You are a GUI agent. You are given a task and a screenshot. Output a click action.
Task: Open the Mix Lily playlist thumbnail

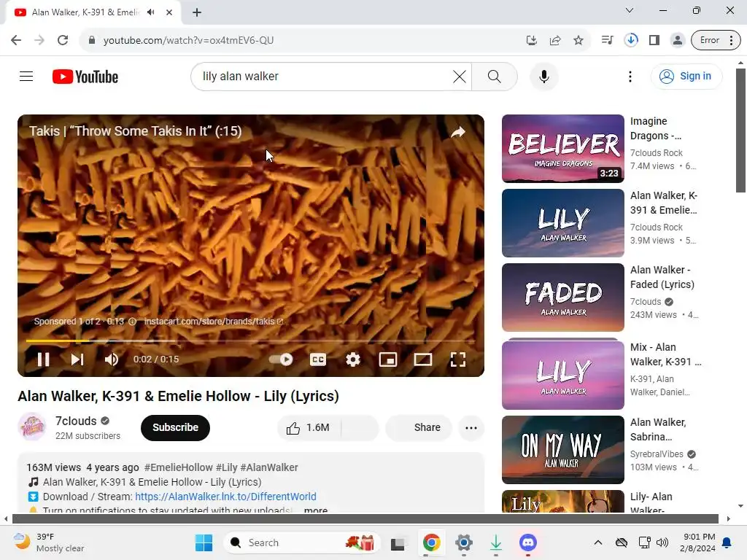click(x=563, y=374)
